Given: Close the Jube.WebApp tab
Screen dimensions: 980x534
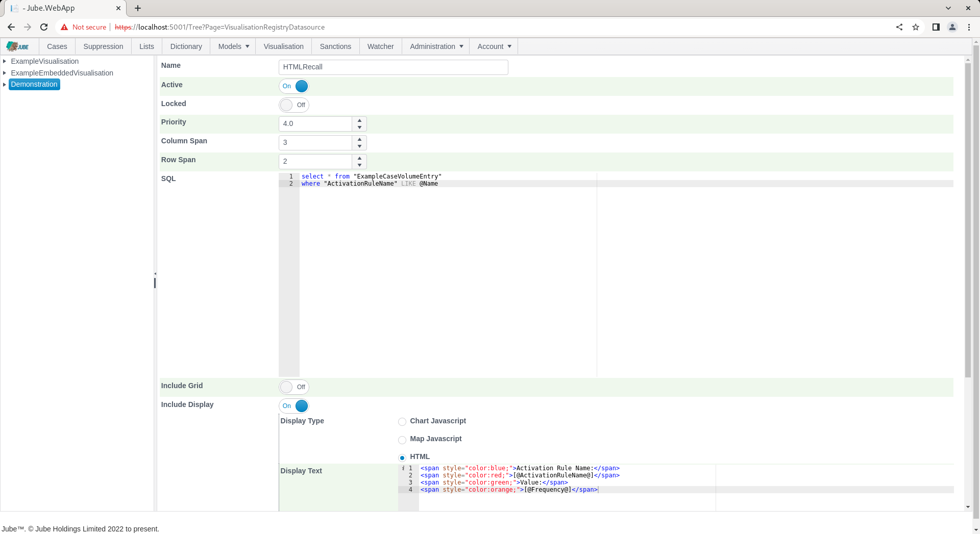Looking at the screenshot, I should (118, 8).
